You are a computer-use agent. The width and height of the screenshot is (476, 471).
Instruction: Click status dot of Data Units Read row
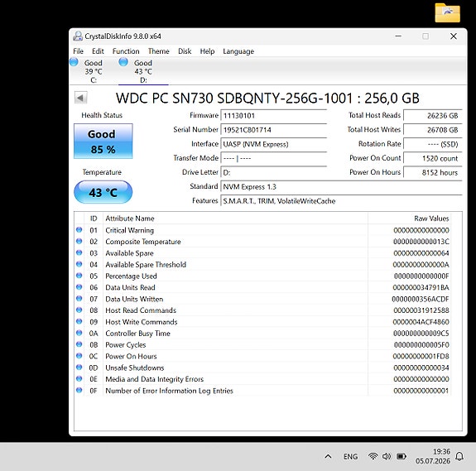pos(79,286)
